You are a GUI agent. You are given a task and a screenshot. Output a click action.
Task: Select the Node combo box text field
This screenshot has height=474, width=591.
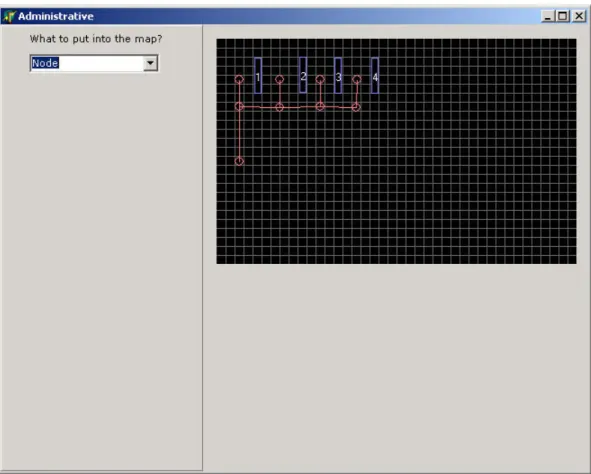point(87,63)
